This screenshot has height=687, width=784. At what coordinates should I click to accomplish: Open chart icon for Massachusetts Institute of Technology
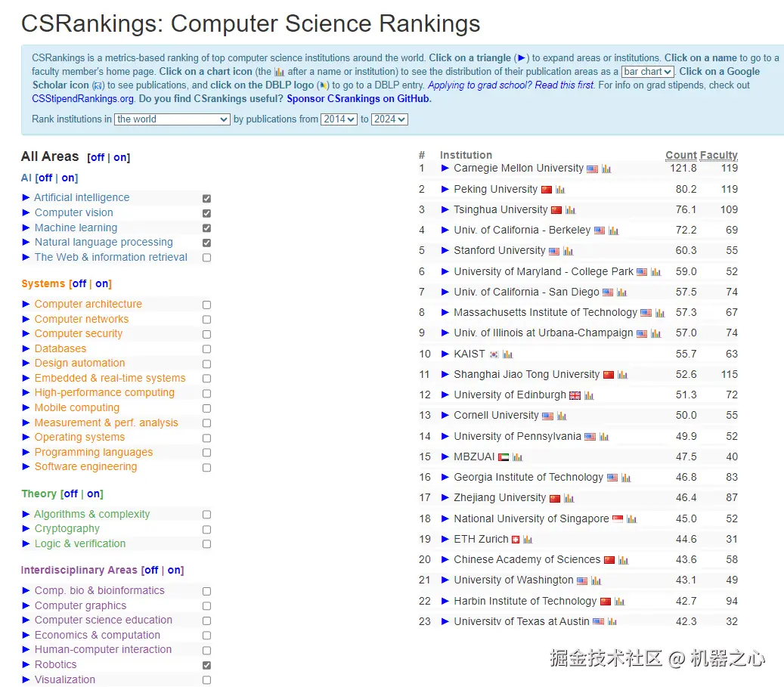[660, 314]
